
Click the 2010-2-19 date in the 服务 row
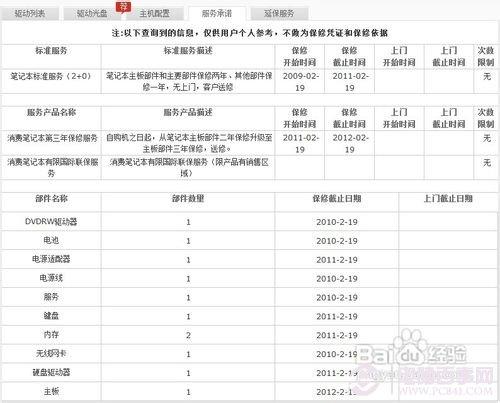pyautogui.click(x=337, y=297)
